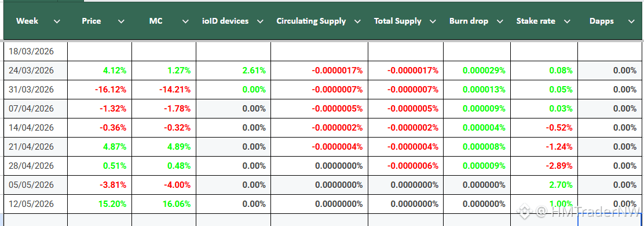Select the ioID devices header label
Screen dimensions: 644x226
pyautogui.click(x=225, y=21)
